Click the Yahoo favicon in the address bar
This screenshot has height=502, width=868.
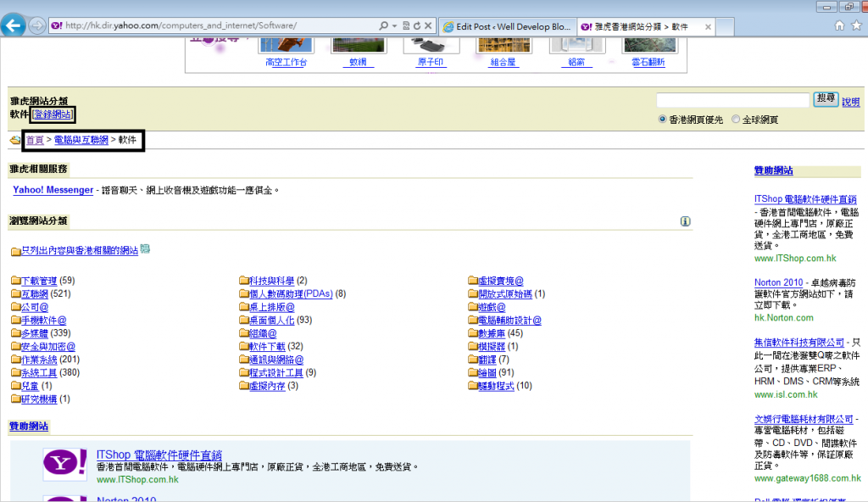57,25
